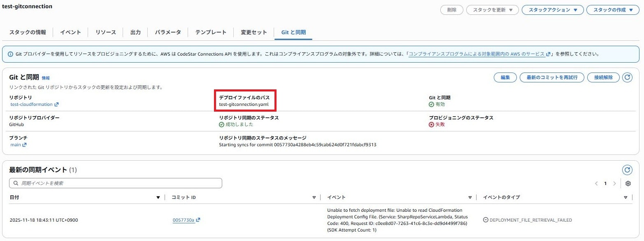The image size is (644, 241).
Task: Switch to イベント tab
Action: 70,32
